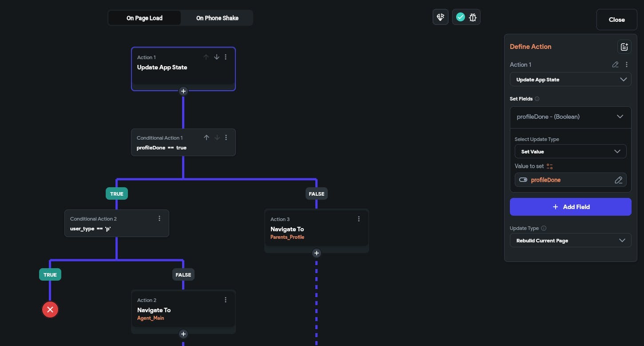Open the Update App State action dropdown

point(570,80)
